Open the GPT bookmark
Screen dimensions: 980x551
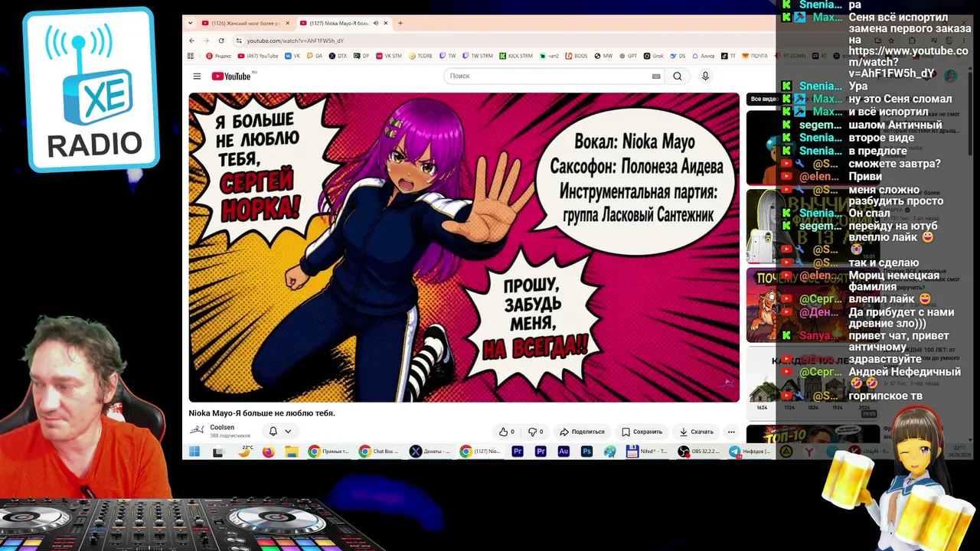[x=628, y=56]
